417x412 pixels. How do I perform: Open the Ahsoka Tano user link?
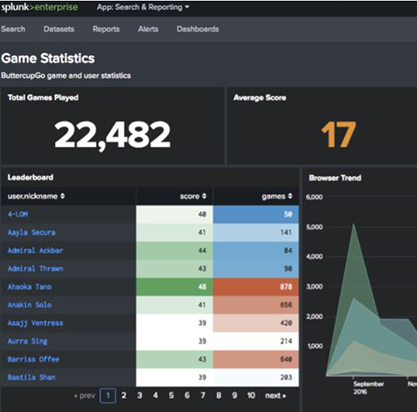click(29, 287)
